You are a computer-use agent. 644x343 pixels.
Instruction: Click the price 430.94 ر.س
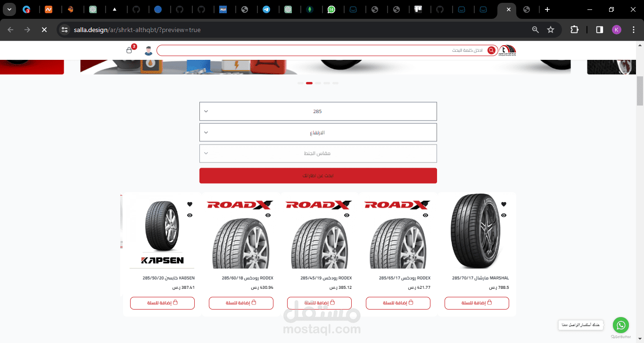click(262, 287)
